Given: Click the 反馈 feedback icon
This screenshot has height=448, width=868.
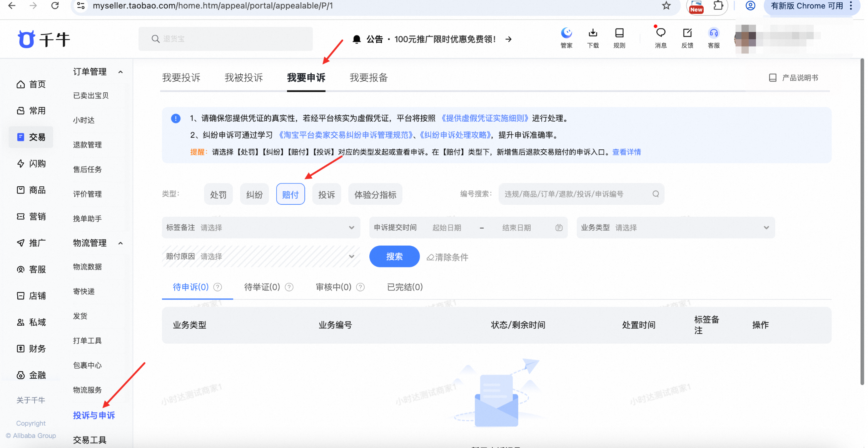Looking at the screenshot, I should coord(687,38).
